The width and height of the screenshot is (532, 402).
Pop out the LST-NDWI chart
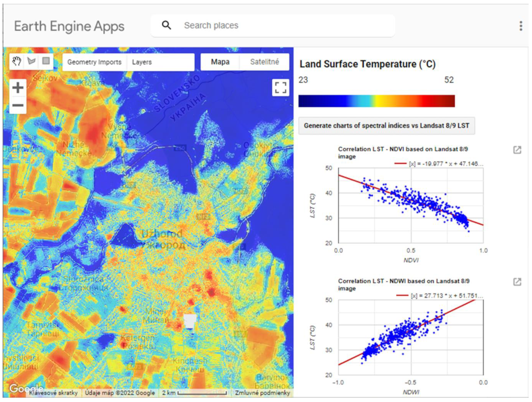pos(517,282)
